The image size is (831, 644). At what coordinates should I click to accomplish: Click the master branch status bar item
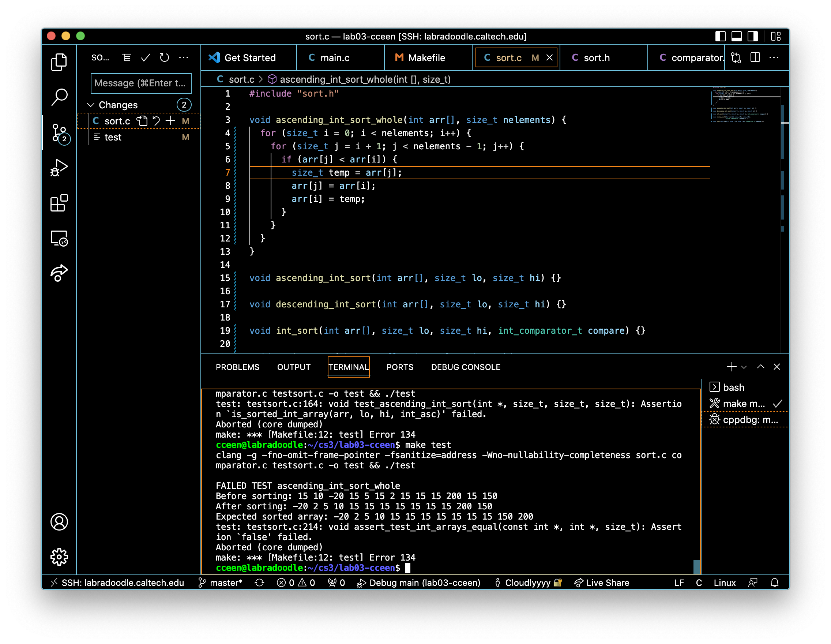[221, 583]
